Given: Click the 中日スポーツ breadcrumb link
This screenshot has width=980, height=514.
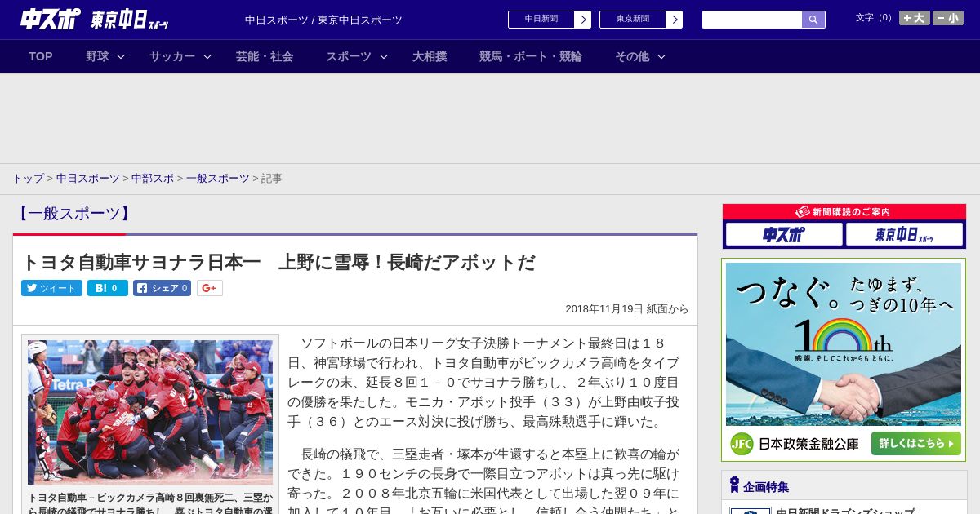Looking at the screenshot, I should (x=88, y=178).
